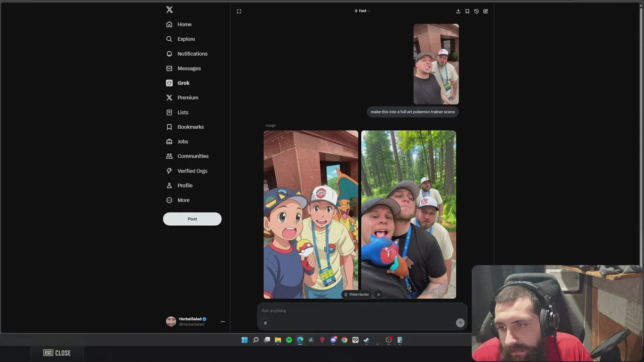Enable the Think Harder option

pyautogui.click(x=357, y=295)
